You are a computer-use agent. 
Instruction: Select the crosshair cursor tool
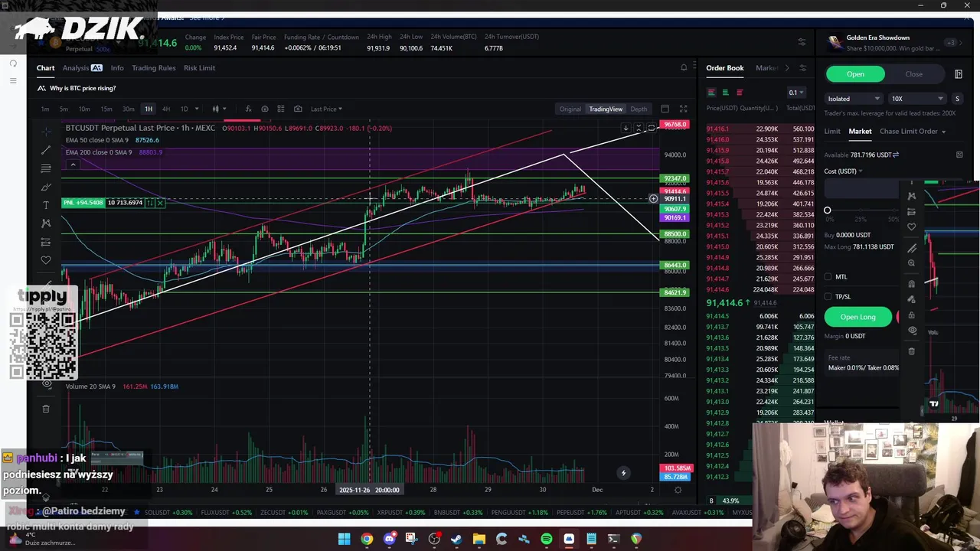tap(46, 131)
